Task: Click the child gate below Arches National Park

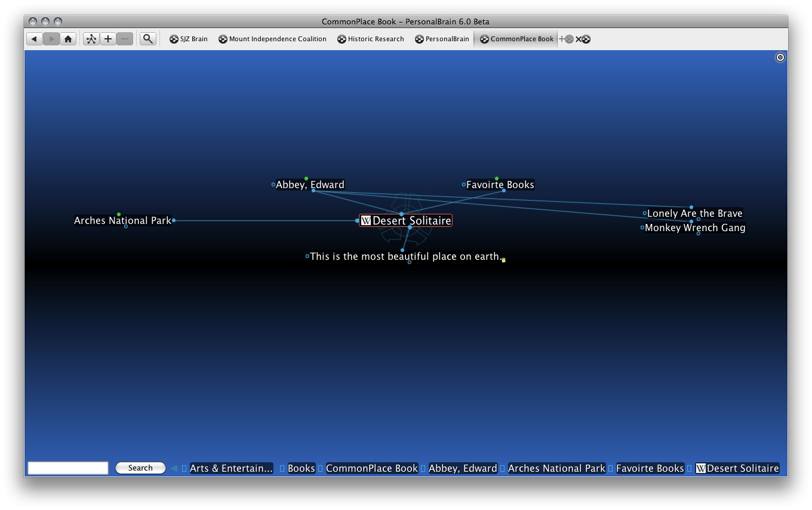Action: 125,226
